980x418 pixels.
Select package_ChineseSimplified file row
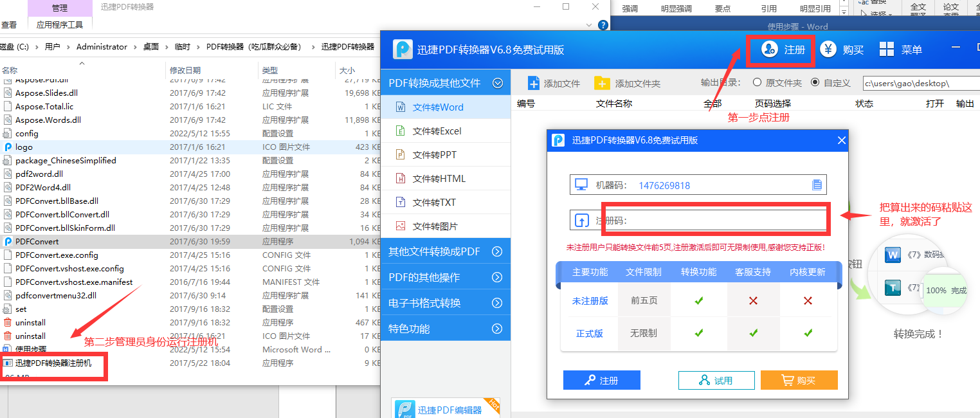click(x=190, y=160)
